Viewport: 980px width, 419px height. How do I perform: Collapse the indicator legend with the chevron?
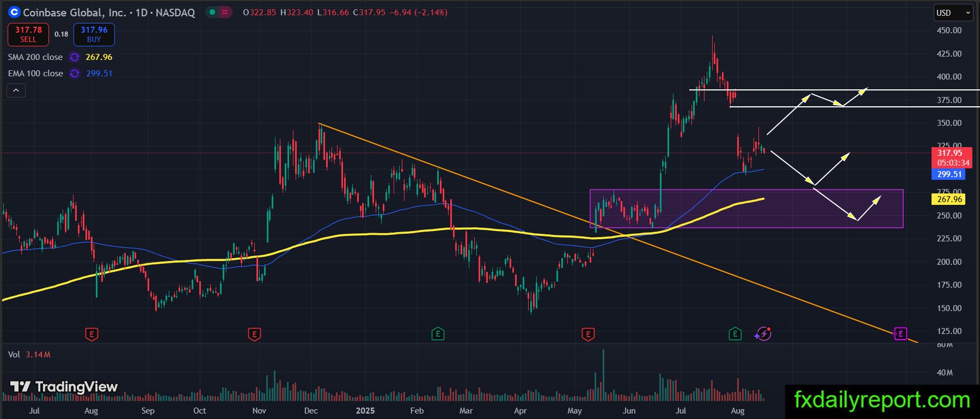pos(16,90)
